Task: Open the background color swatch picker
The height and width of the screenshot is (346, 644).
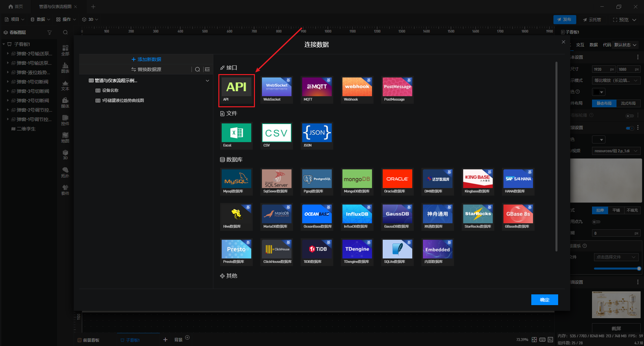Action: 599,140
